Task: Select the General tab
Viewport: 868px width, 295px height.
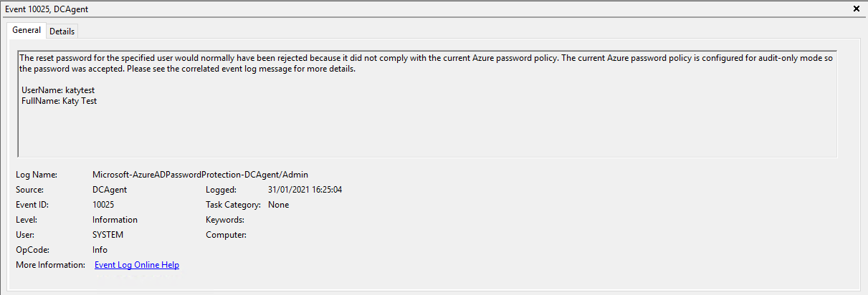Action: pos(27,31)
